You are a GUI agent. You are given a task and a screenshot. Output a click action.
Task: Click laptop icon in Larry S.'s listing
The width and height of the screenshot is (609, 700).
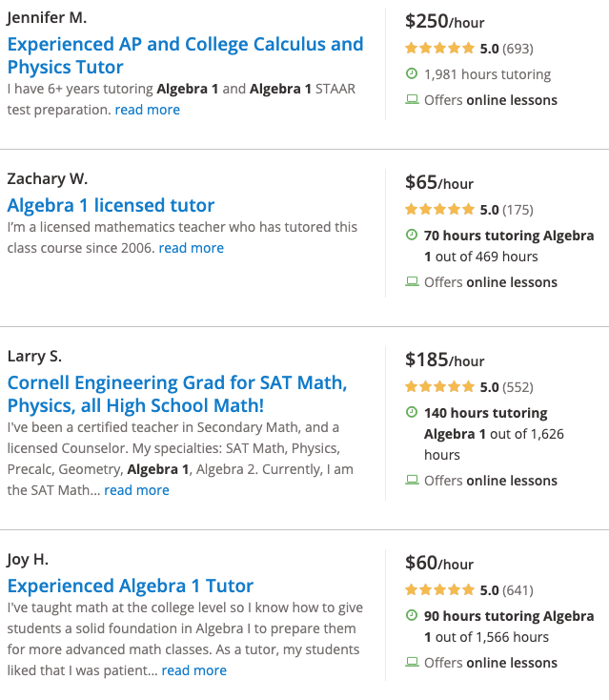click(x=412, y=480)
